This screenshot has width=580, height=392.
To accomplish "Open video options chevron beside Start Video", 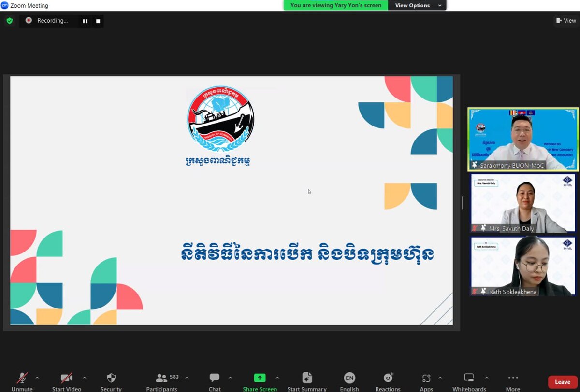I will [x=85, y=378].
